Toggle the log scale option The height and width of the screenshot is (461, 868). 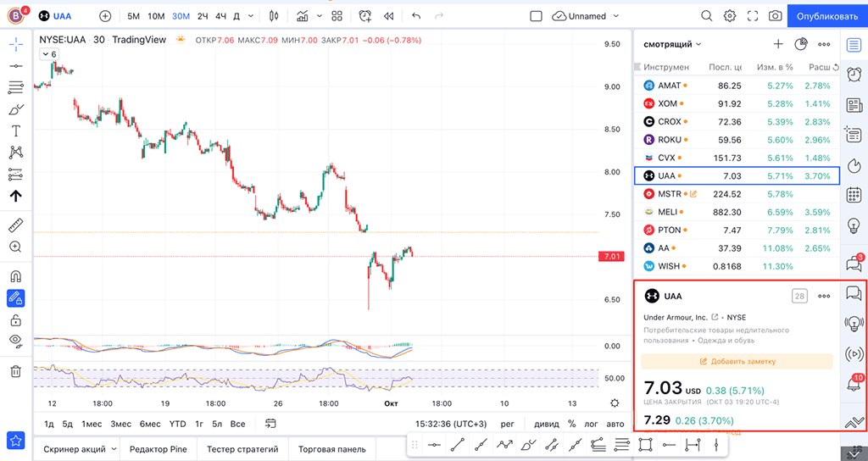tap(593, 424)
